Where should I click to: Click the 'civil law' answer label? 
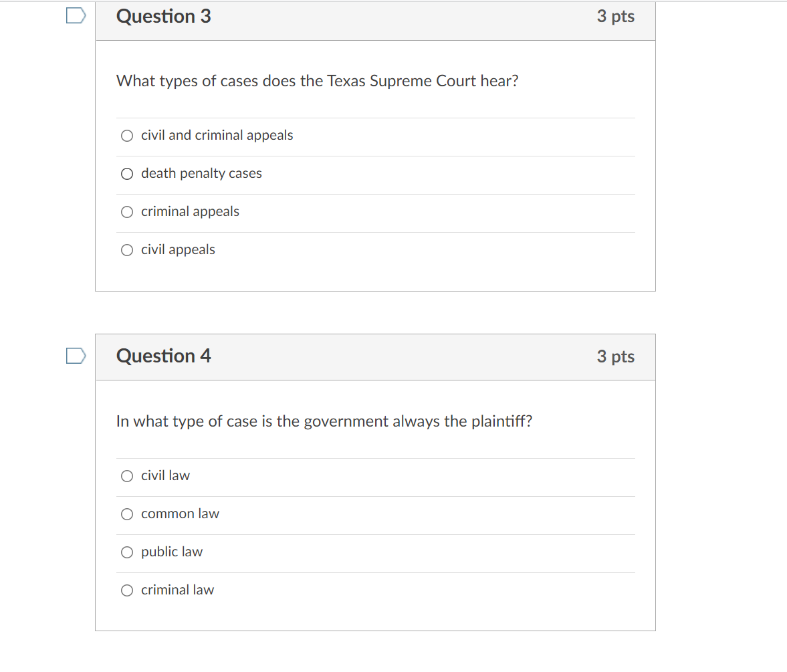[x=165, y=476]
